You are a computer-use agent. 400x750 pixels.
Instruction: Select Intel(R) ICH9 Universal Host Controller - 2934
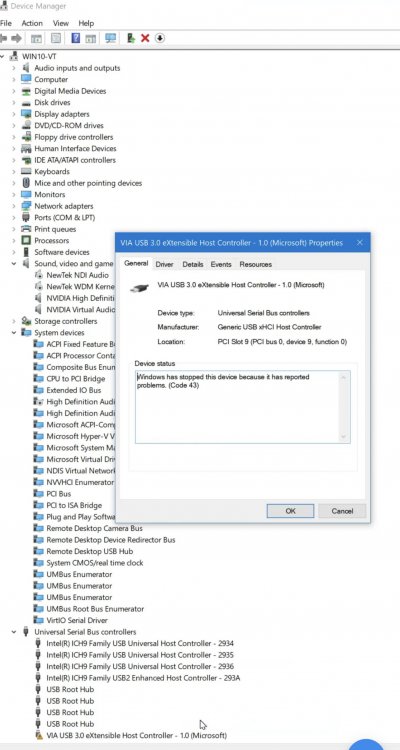click(140, 643)
